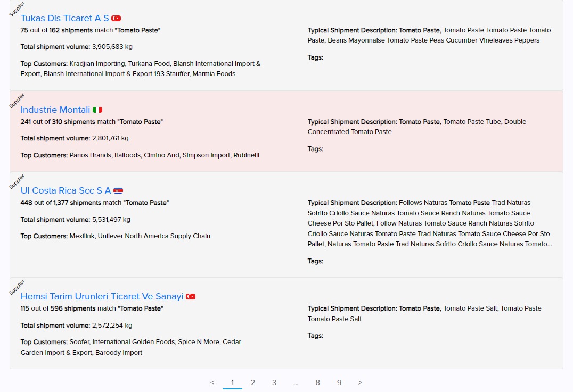Go to previous page arrow

[212, 382]
